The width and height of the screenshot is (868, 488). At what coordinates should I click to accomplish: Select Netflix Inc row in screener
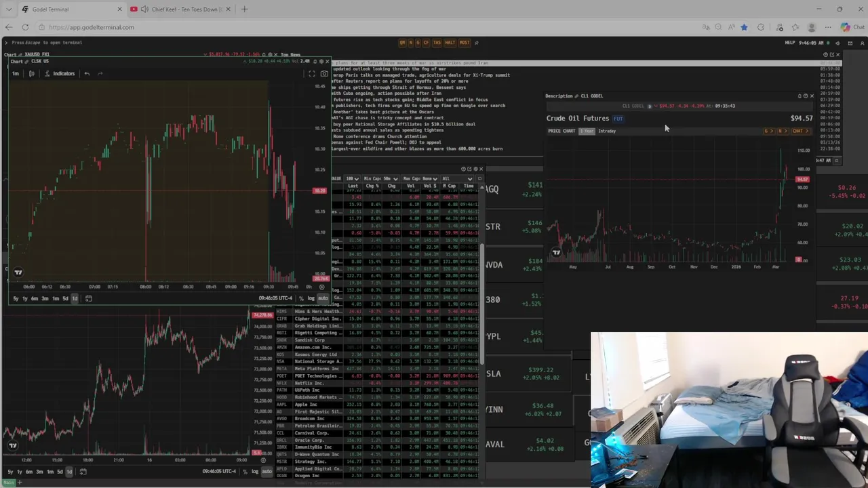(x=377, y=383)
